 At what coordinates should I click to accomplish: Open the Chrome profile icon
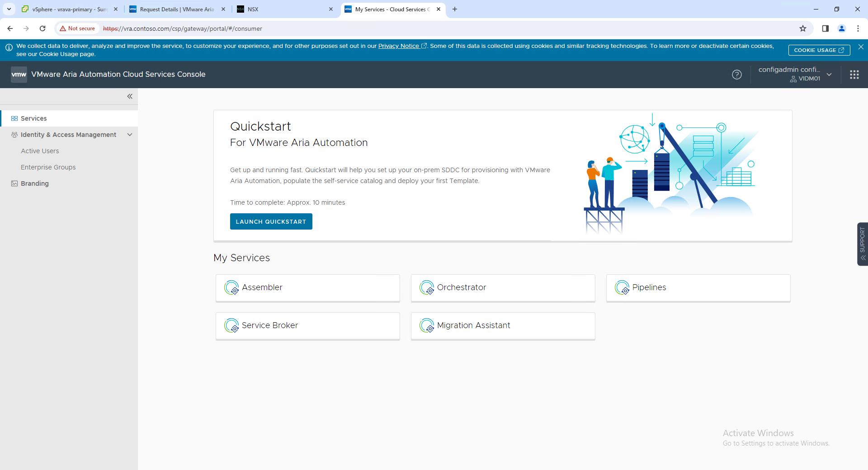[x=842, y=28]
